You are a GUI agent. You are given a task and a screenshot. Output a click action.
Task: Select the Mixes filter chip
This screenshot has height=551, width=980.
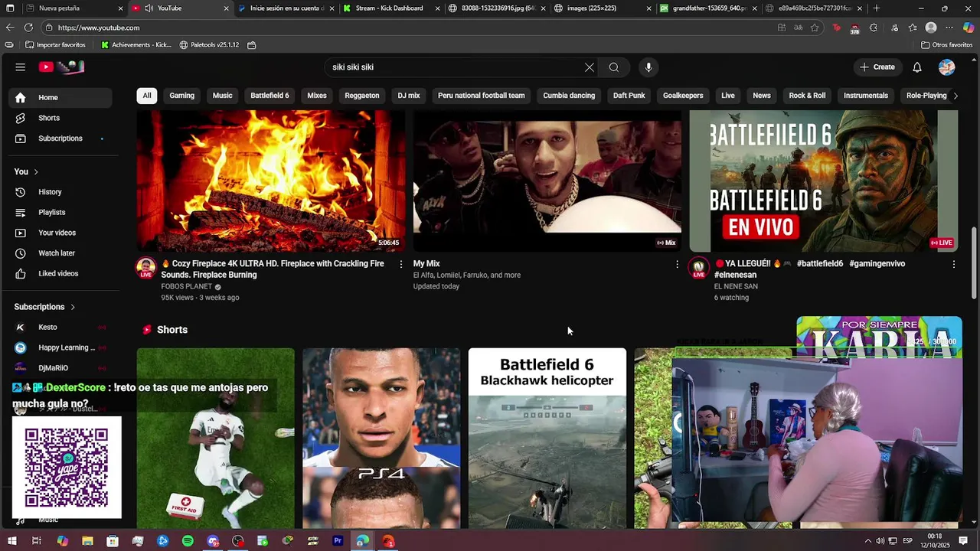(317, 96)
